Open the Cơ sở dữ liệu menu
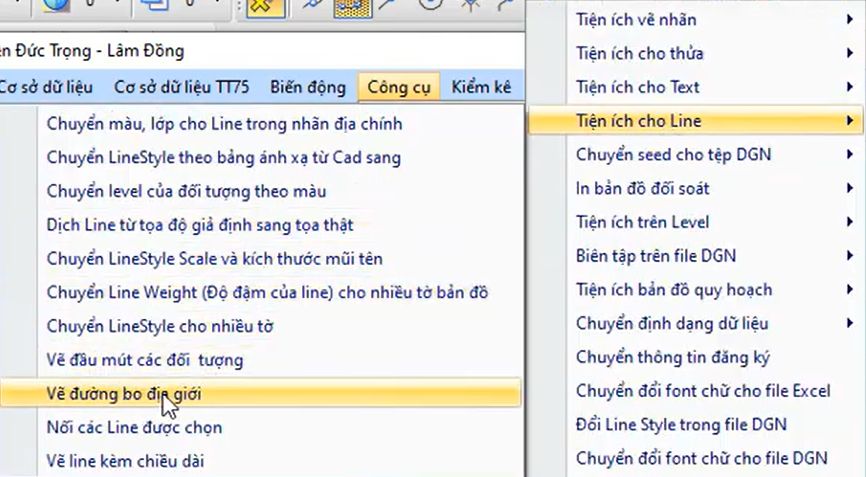Viewport: 866px width, 477px height. pyautogui.click(x=46, y=87)
